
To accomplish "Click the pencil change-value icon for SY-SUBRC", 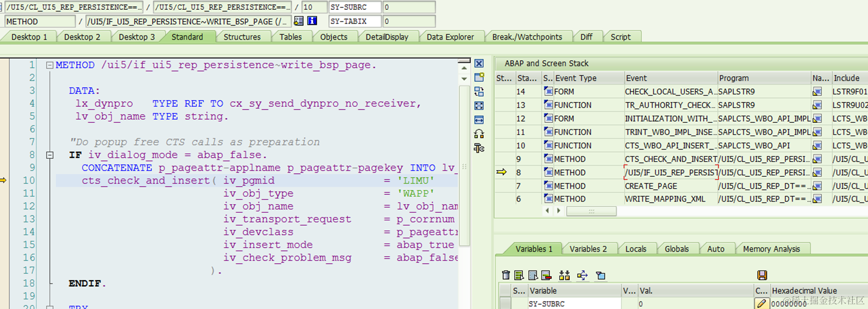I will 762,304.
